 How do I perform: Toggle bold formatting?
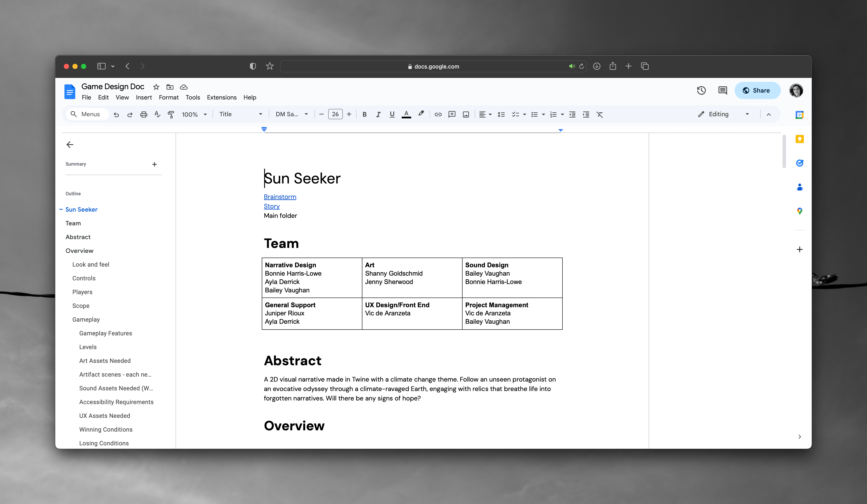click(364, 114)
